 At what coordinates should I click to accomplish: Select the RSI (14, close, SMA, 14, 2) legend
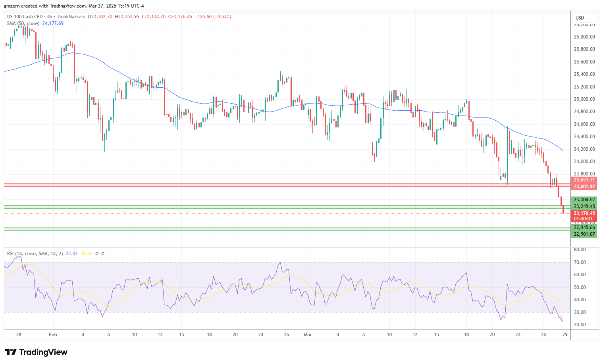click(x=35, y=253)
